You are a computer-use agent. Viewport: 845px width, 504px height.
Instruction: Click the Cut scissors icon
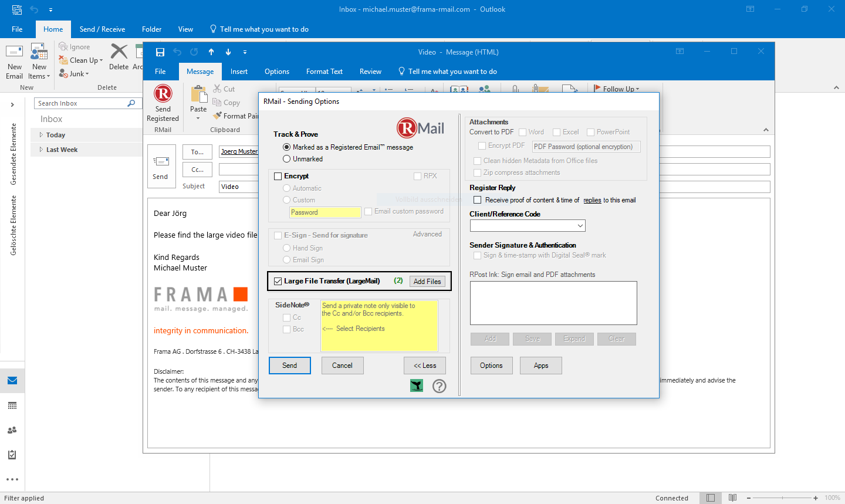click(217, 89)
